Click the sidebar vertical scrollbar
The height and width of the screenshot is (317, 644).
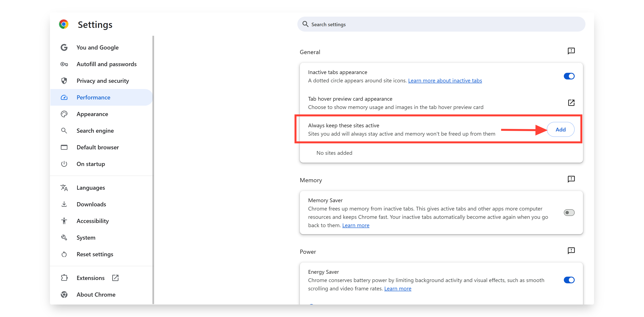pyautogui.click(x=153, y=170)
